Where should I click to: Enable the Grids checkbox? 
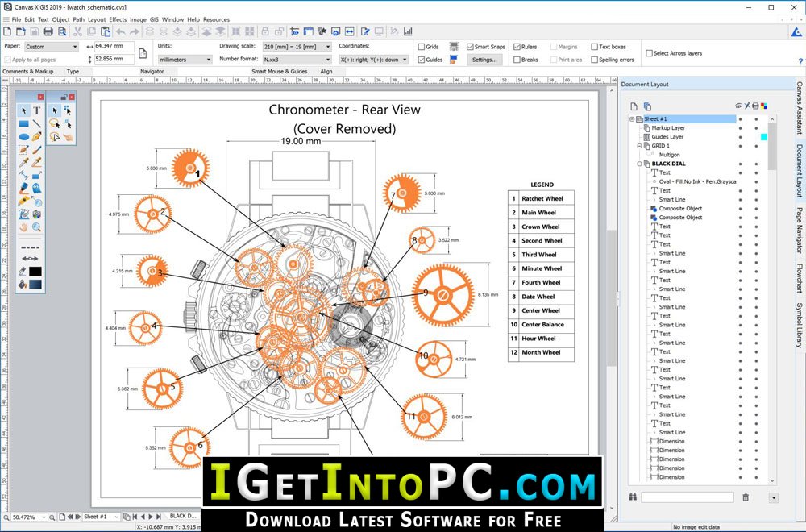[x=421, y=47]
